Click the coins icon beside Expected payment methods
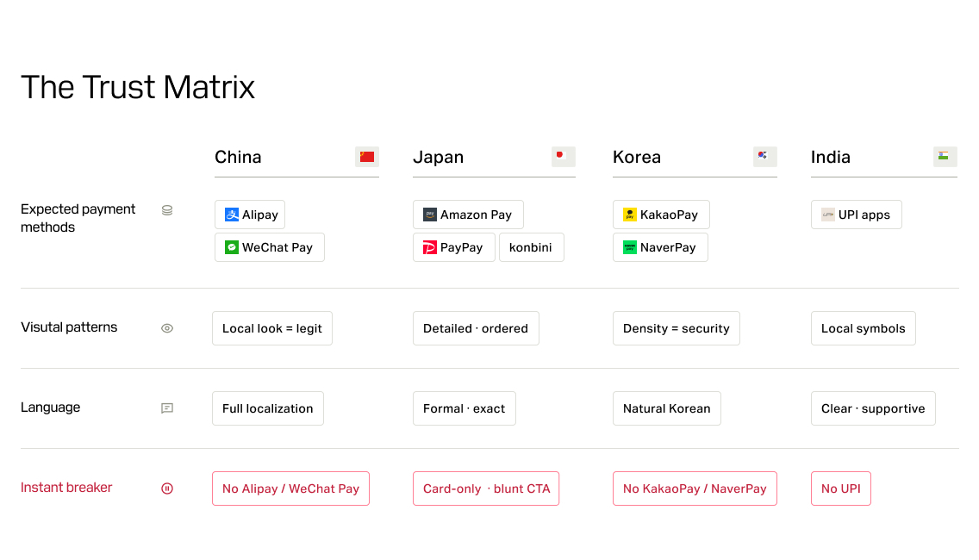 coord(166,210)
